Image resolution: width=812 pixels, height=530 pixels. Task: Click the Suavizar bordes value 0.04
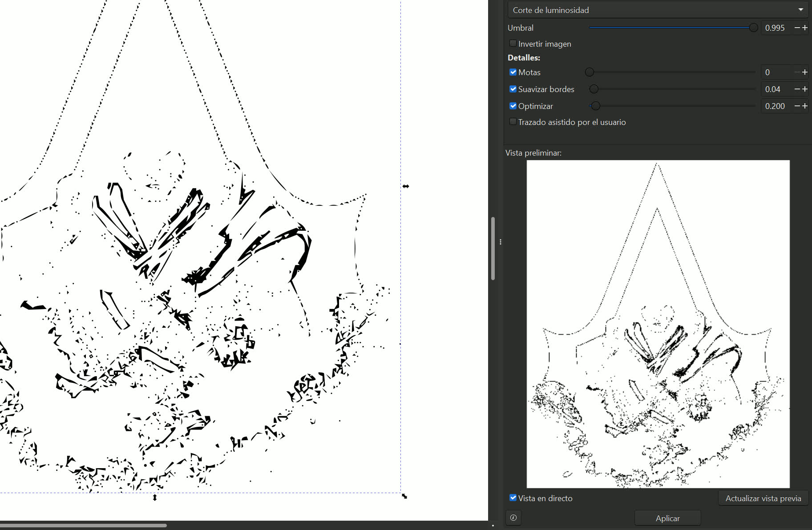(776, 89)
